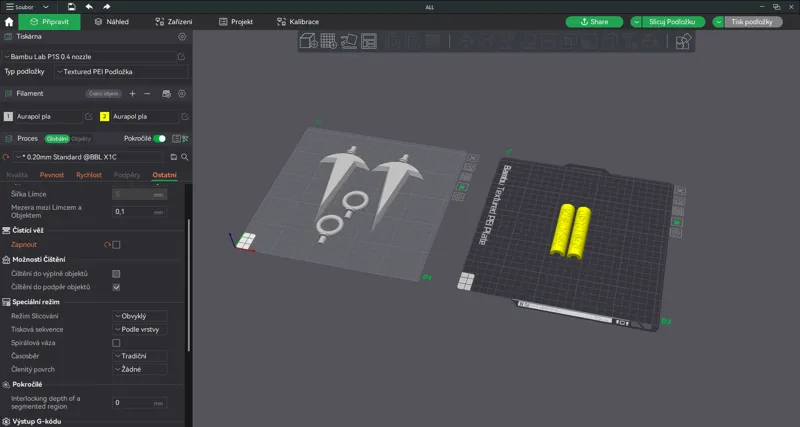The image size is (800, 427).
Task: Remove a filament with the minus icon
Action: (x=147, y=94)
